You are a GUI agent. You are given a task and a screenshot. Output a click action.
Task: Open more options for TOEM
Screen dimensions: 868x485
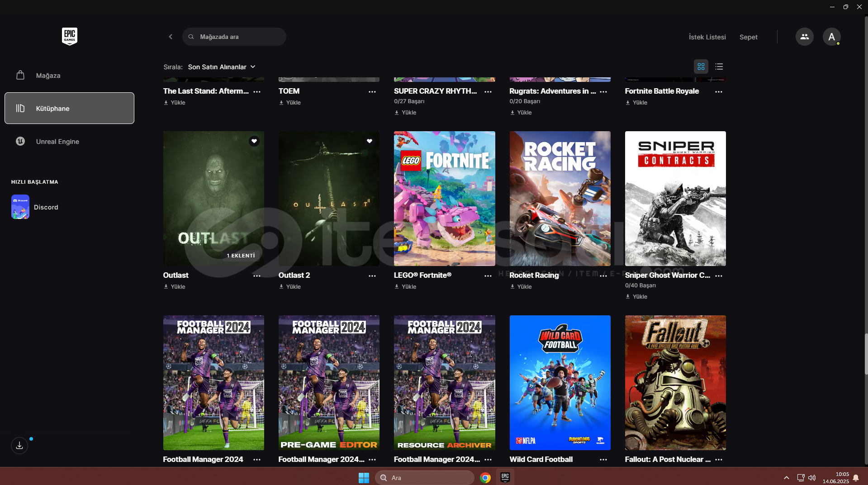click(372, 91)
